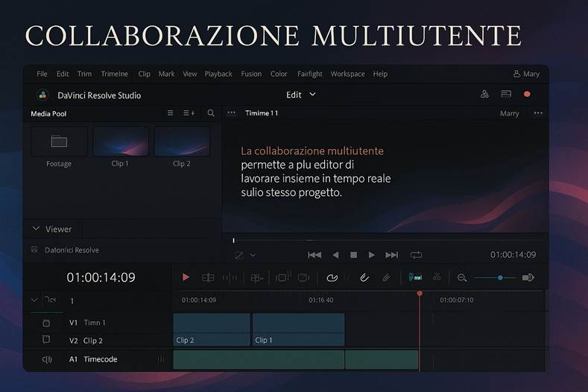588x392 pixels.
Task: Open the Help menu
Action: 380,74
